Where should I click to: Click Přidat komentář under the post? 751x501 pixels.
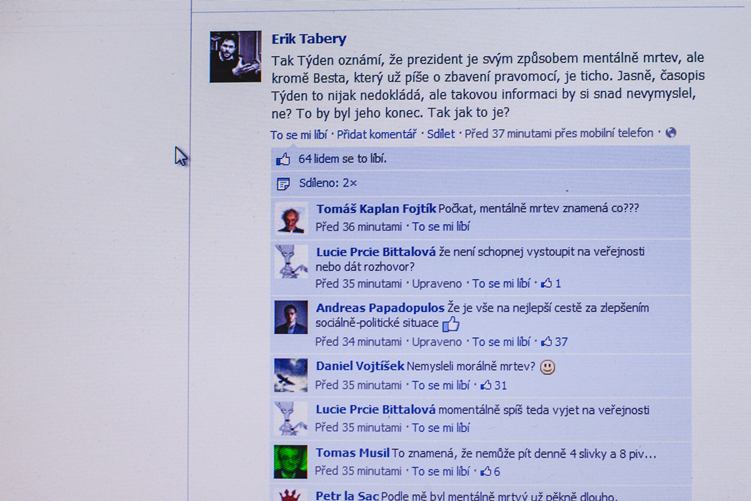click(x=376, y=134)
